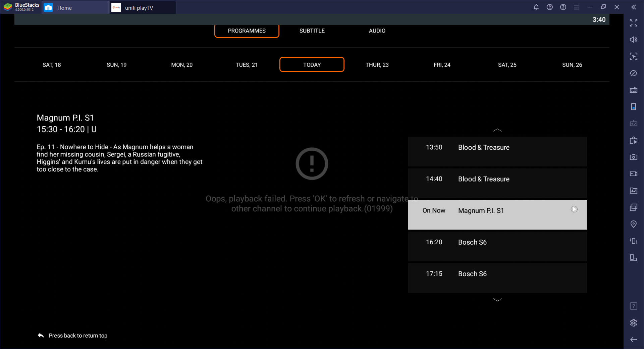Viewport: 644px width, 349px height.
Task: Click the shake device icon
Action: click(634, 241)
